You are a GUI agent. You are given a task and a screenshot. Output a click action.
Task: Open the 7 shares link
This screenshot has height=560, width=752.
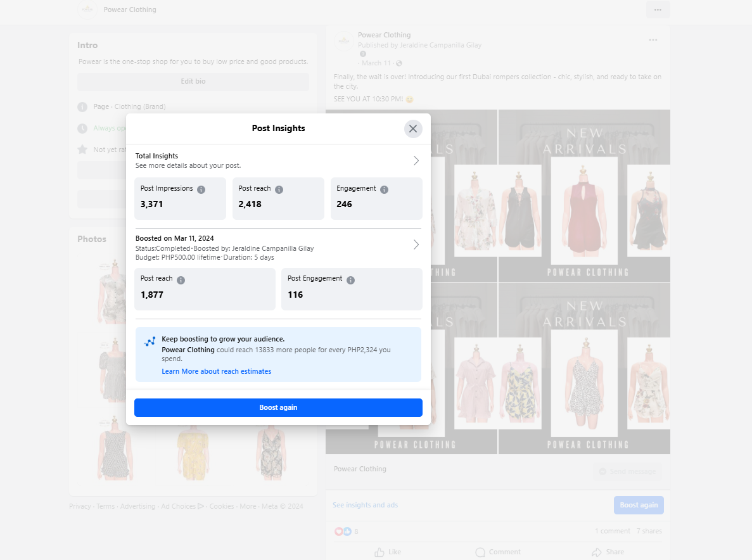pyautogui.click(x=649, y=531)
